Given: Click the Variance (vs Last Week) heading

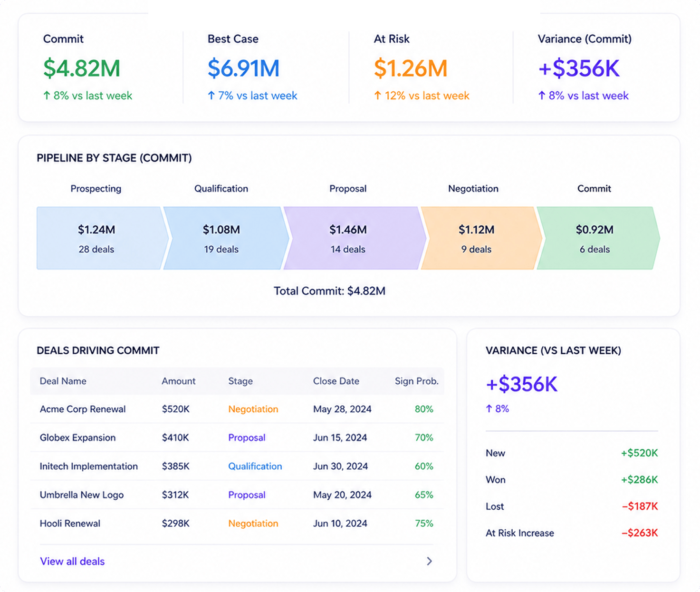Looking at the screenshot, I should pos(553,350).
